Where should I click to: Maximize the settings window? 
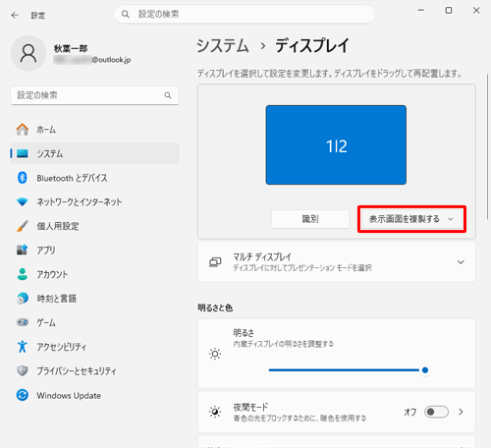(449, 11)
